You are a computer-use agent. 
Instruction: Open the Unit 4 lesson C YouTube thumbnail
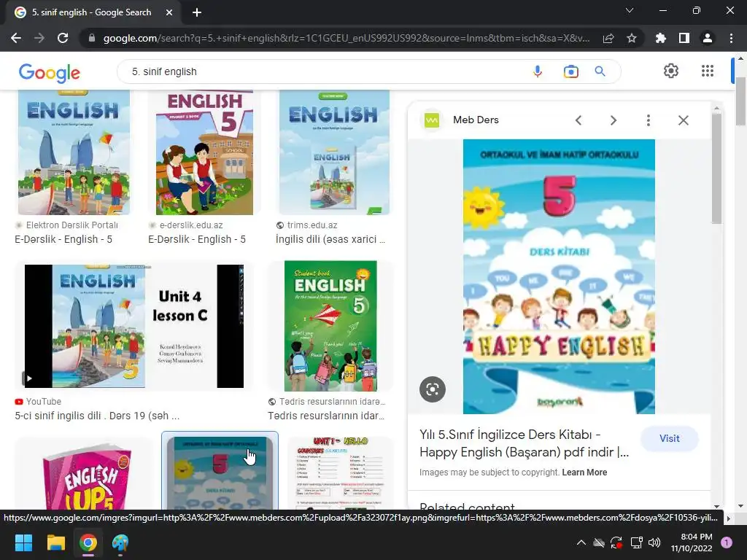tap(134, 326)
